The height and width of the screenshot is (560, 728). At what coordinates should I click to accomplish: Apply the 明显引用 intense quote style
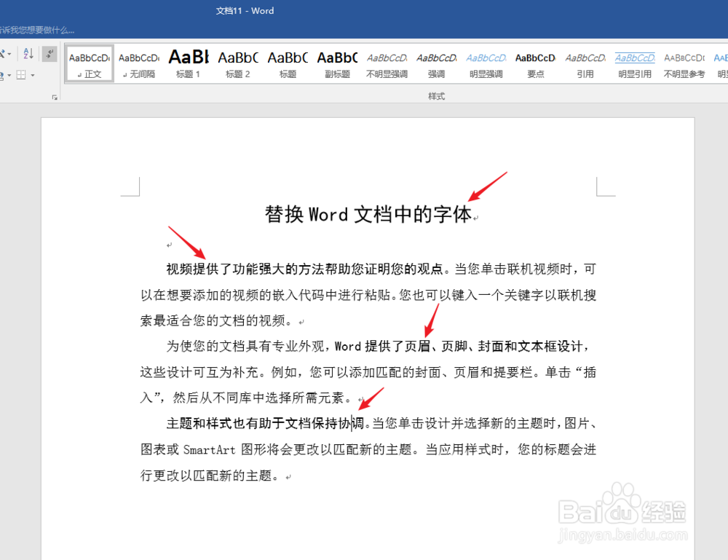633,63
